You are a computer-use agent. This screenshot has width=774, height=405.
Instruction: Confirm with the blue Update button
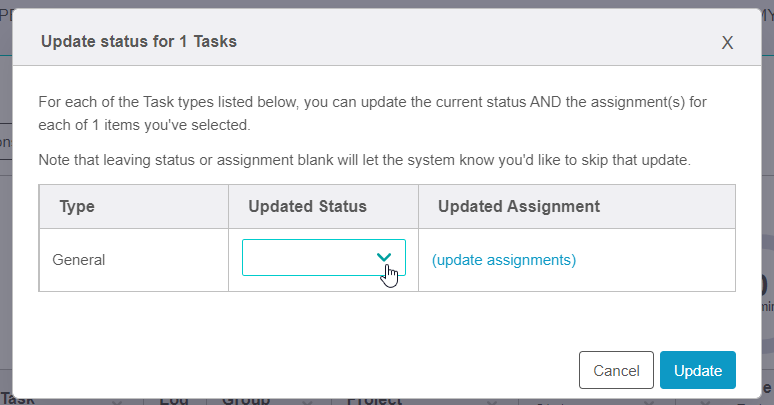[697, 370]
